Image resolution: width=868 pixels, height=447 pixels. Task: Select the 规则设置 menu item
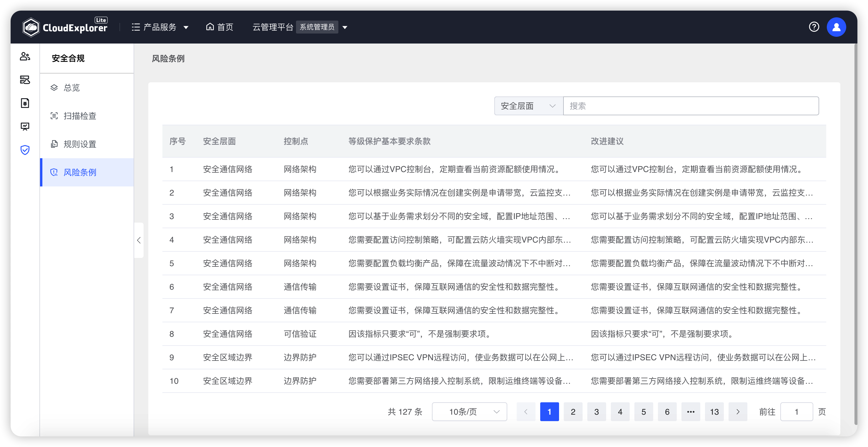tap(79, 144)
